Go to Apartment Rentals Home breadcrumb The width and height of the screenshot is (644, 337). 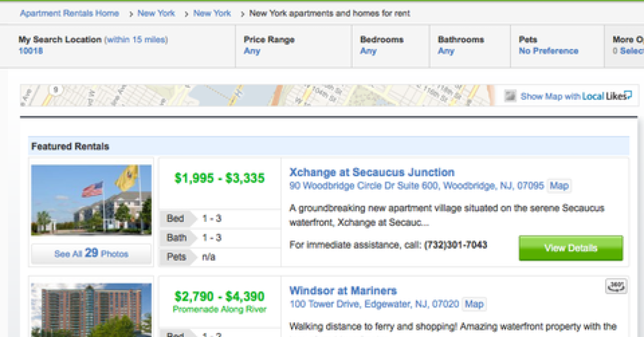pyautogui.click(x=70, y=13)
